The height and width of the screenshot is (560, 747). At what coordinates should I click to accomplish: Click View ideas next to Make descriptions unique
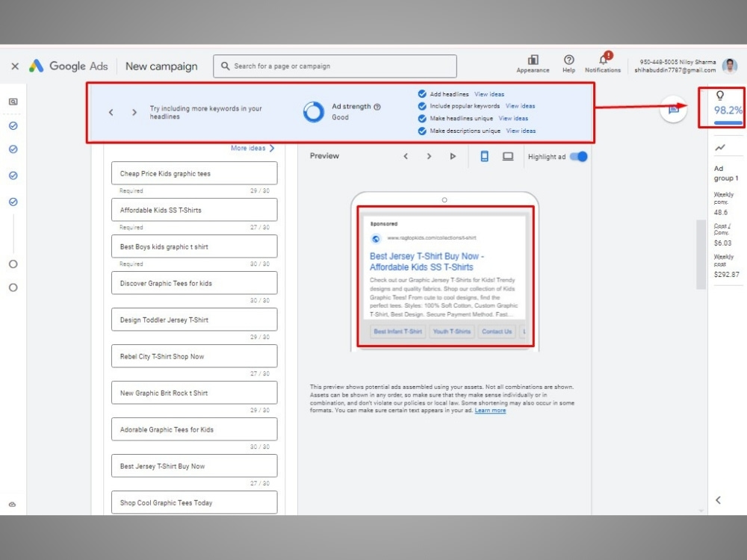pyautogui.click(x=521, y=131)
